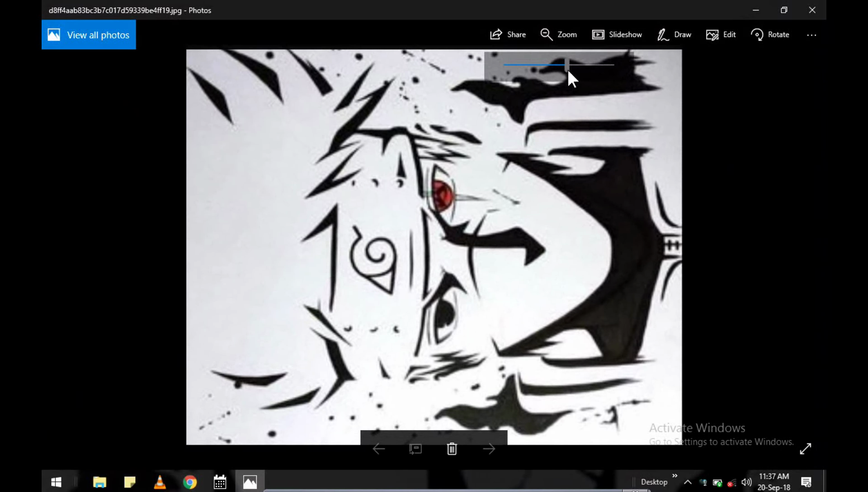
Task: Open the Share option
Action: [x=508, y=35]
